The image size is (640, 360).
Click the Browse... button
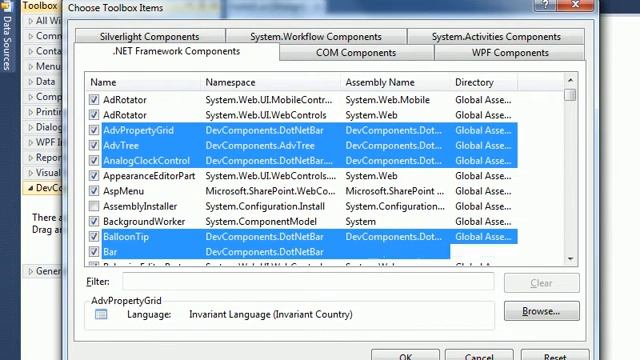click(542, 311)
